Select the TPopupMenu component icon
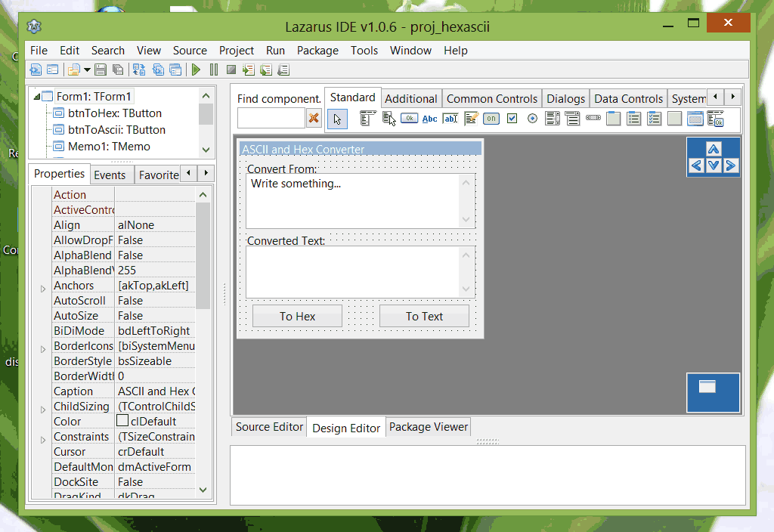The width and height of the screenshot is (774, 532). pos(389,119)
